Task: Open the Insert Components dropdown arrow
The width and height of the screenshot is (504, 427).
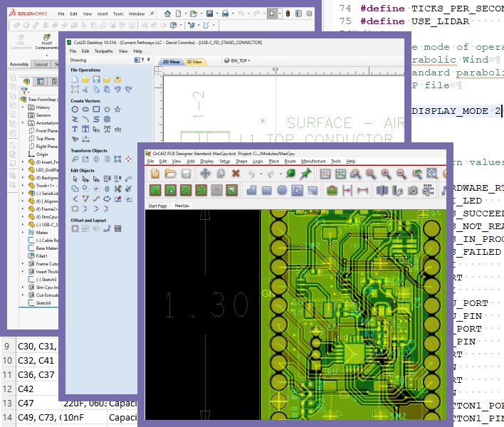Action: (x=47, y=56)
